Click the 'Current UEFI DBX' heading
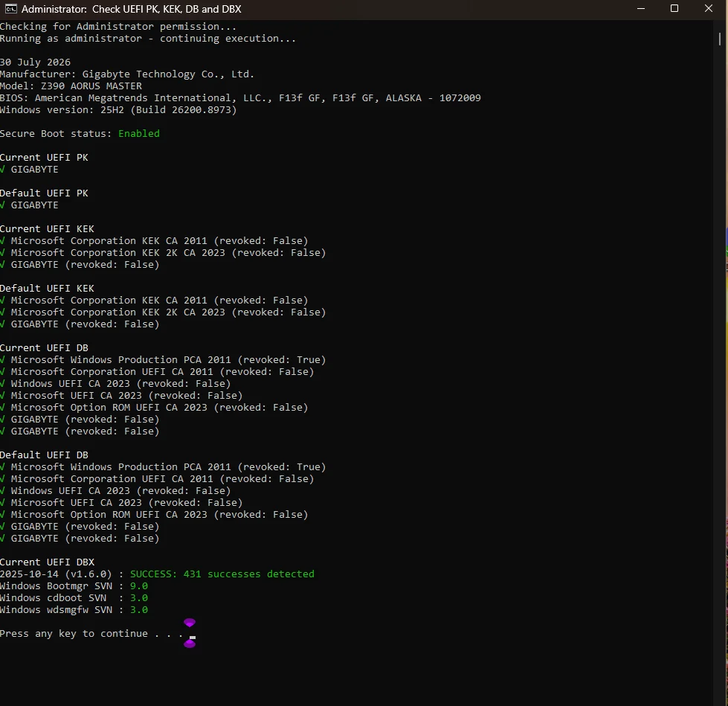The width and height of the screenshot is (728, 706). coord(47,562)
